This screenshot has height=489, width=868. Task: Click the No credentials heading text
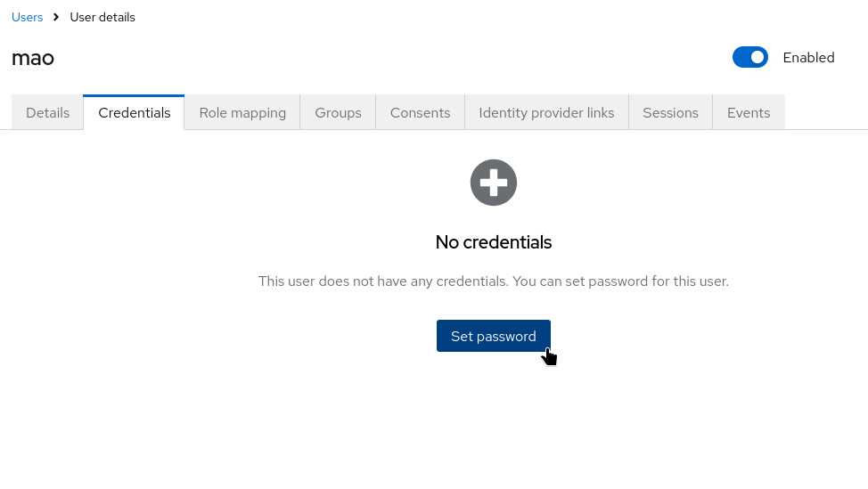tap(494, 242)
